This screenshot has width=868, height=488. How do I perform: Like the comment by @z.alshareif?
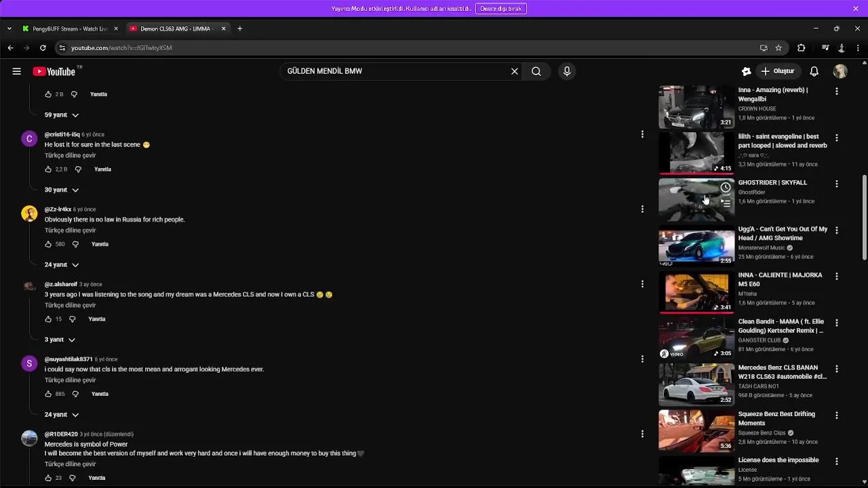pyautogui.click(x=48, y=319)
